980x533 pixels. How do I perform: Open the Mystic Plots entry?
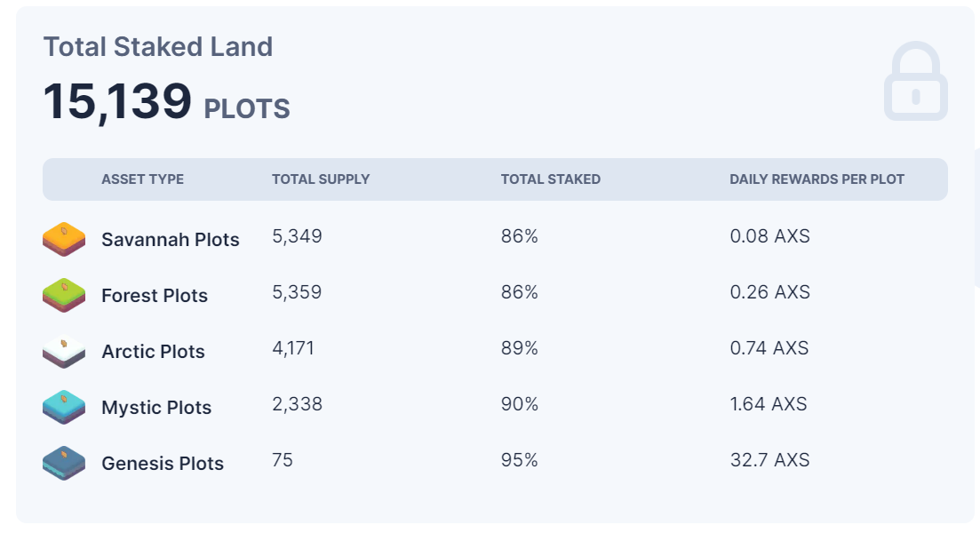[x=156, y=408]
